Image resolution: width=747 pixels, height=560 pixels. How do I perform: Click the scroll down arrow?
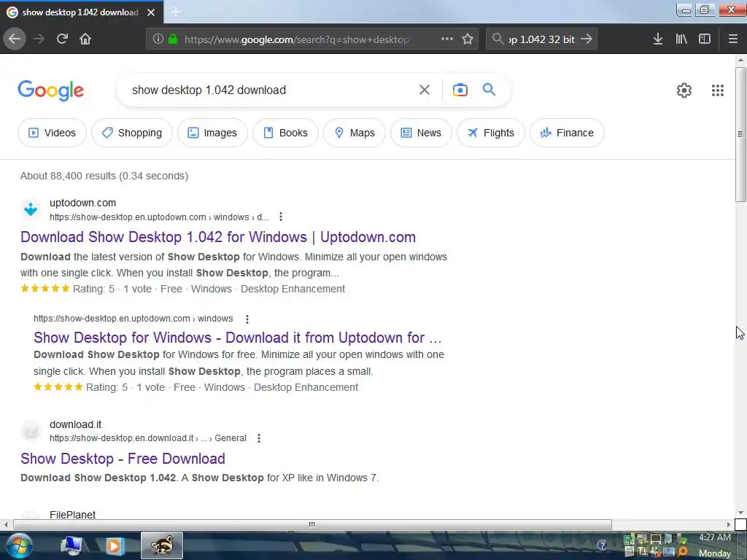[740, 513]
